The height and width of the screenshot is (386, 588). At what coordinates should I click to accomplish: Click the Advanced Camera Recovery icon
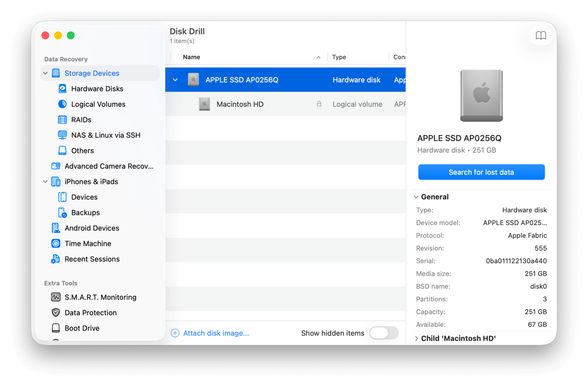tap(56, 166)
